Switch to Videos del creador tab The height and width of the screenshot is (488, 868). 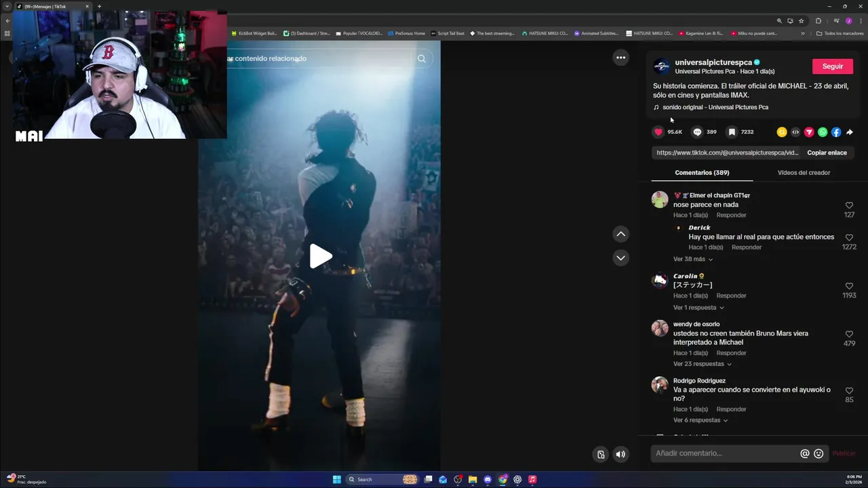(x=804, y=173)
